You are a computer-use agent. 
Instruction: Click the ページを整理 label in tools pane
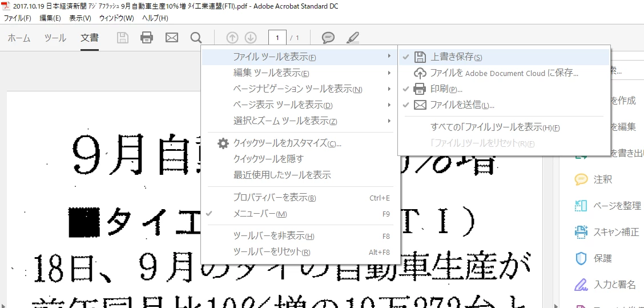coord(617,206)
